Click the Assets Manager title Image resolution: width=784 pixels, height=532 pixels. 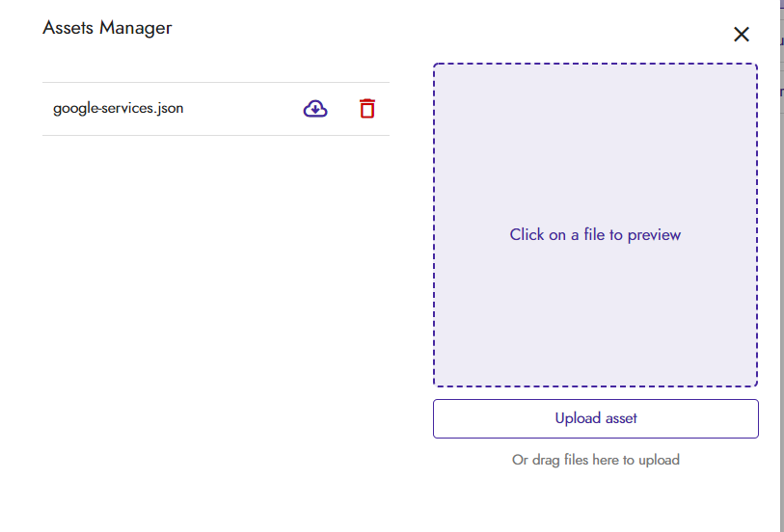tap(107, 28)
